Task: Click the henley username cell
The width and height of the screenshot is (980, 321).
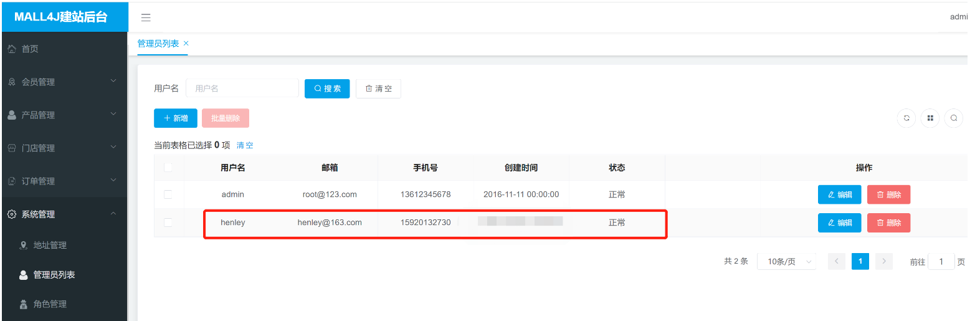Action: (233, 223)
